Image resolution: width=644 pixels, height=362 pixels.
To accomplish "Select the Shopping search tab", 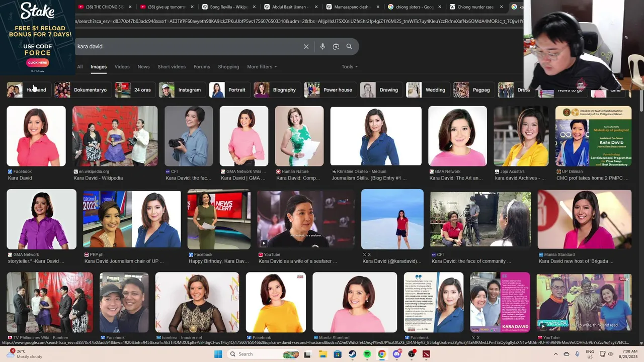I will click(228, 66).
